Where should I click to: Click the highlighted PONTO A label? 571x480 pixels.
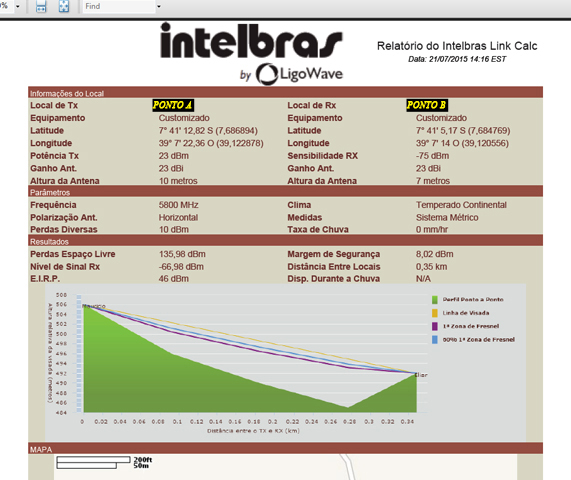173,105
